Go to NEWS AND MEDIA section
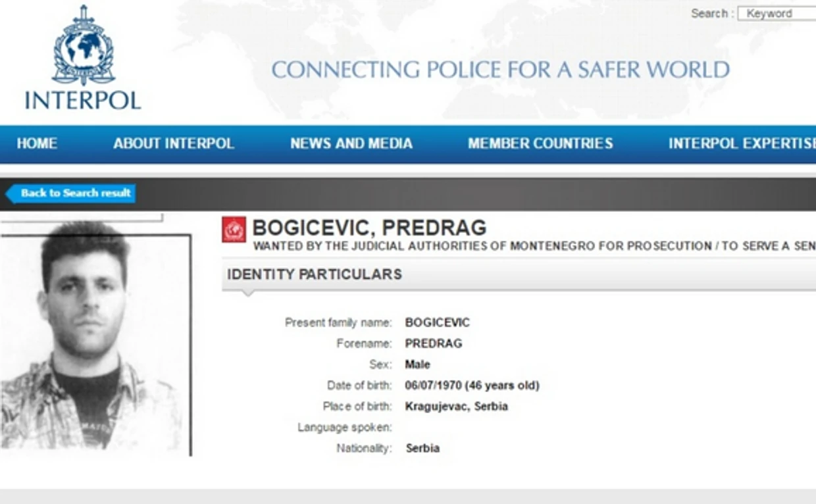Screen dimensions: 816x504 coord(351,143)
